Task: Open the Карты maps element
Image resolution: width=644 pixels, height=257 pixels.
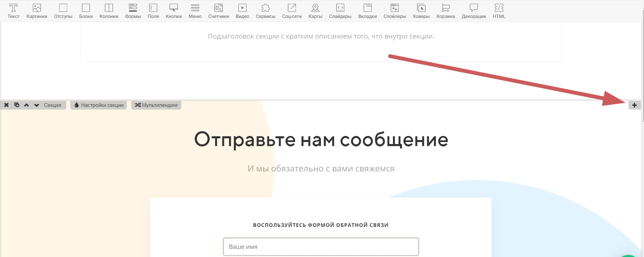Action: point(315,11)
